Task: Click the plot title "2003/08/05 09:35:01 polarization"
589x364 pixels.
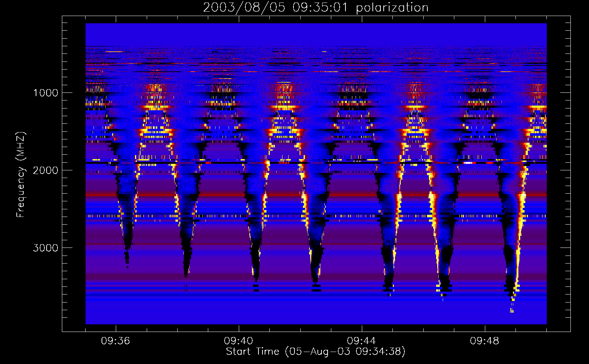Action: (x=316, y=8)
